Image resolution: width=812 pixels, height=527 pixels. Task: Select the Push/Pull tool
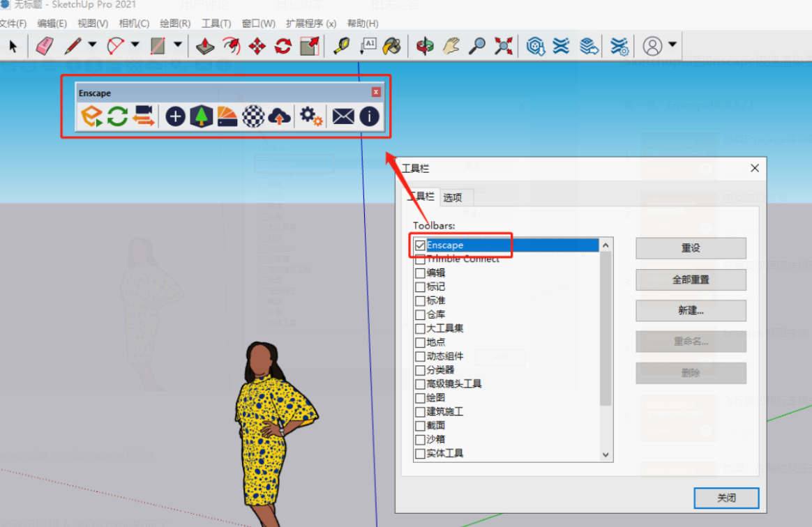tap(204, 47)
